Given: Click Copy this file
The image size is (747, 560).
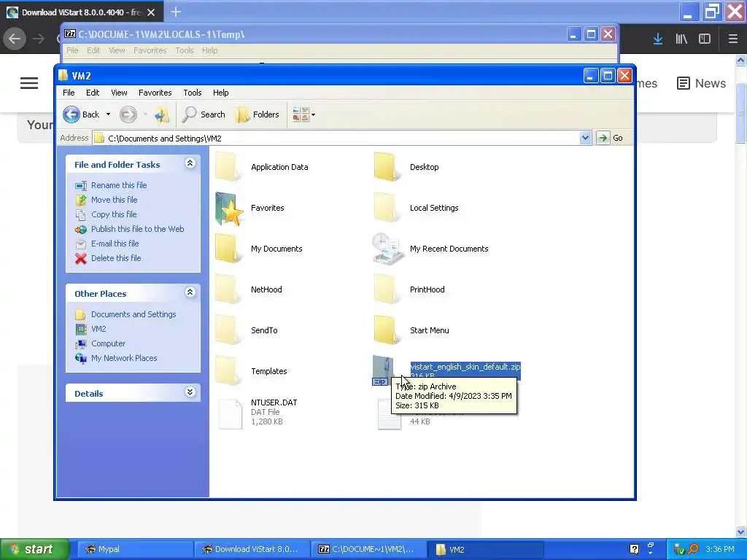Looking at the screenshot, I should point(114,214).
